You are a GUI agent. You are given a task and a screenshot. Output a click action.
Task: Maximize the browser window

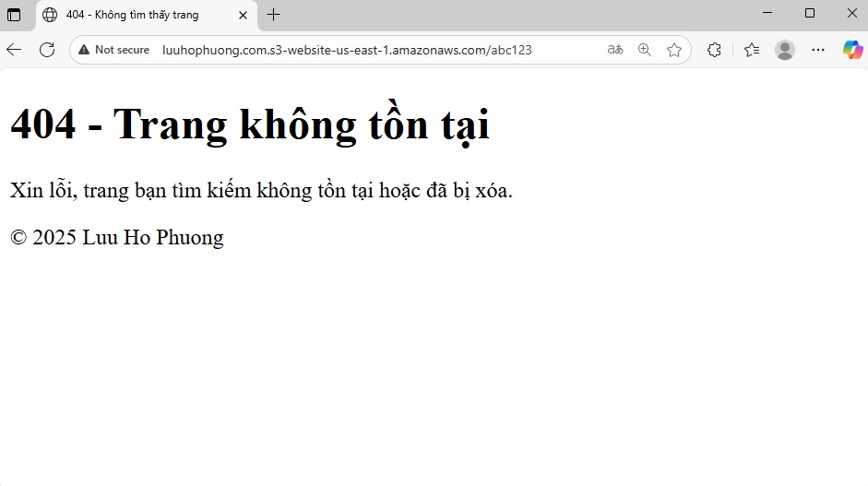pos(810,13)
